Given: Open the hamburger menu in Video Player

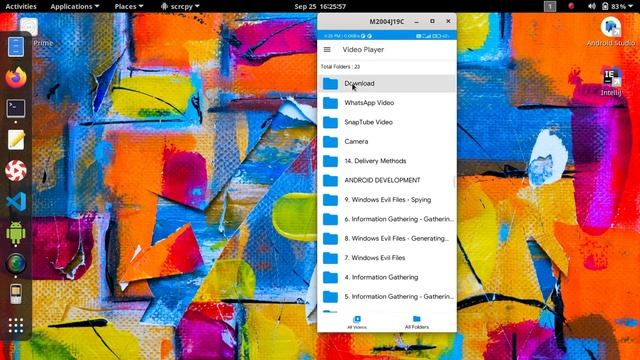Looking at the screenshot, I should pos(327,49).
